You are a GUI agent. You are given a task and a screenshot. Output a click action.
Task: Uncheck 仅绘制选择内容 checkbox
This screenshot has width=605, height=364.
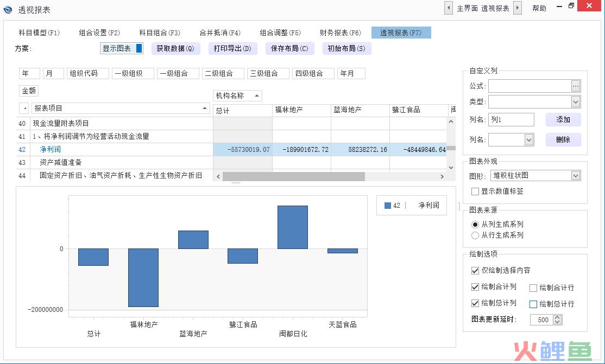pos(475,271)
